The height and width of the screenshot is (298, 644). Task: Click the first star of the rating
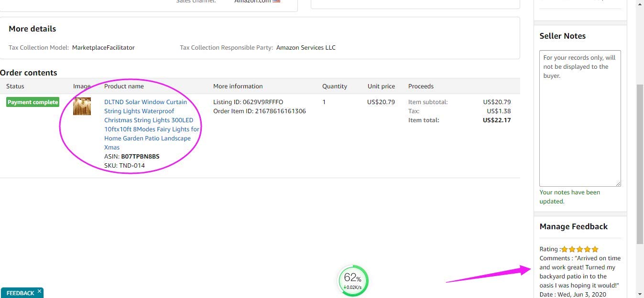pos(564,249)
